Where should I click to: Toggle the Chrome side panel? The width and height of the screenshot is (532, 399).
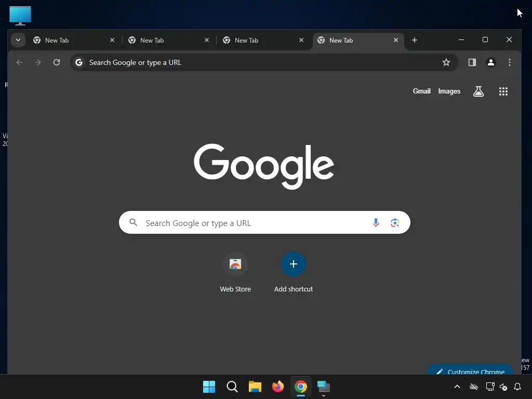[x=472, y=62]
